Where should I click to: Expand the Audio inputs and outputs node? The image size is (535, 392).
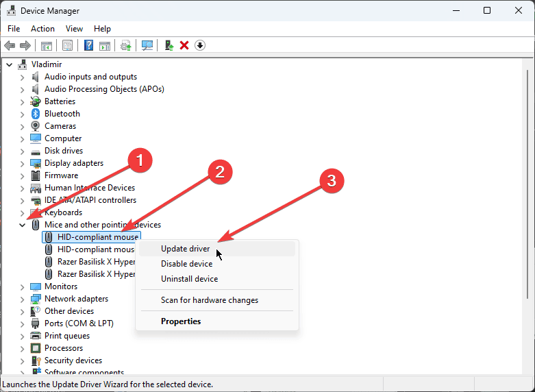tap(23, 77)
